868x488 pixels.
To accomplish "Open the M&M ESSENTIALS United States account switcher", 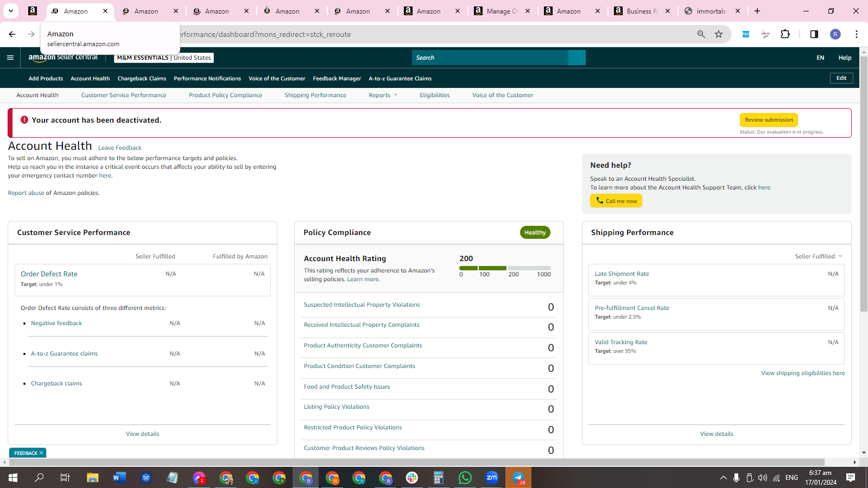I will (163, 58).
